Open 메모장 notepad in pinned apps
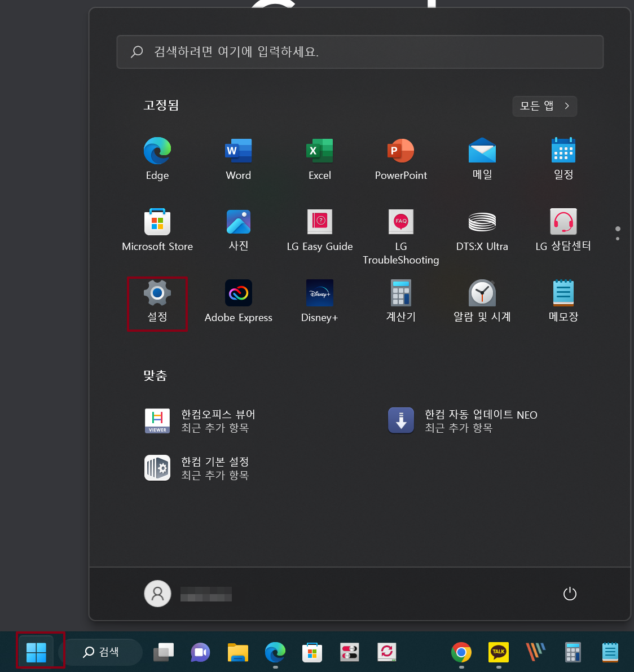The height and width of the screenshot is (672, 634). click(563, 302)
